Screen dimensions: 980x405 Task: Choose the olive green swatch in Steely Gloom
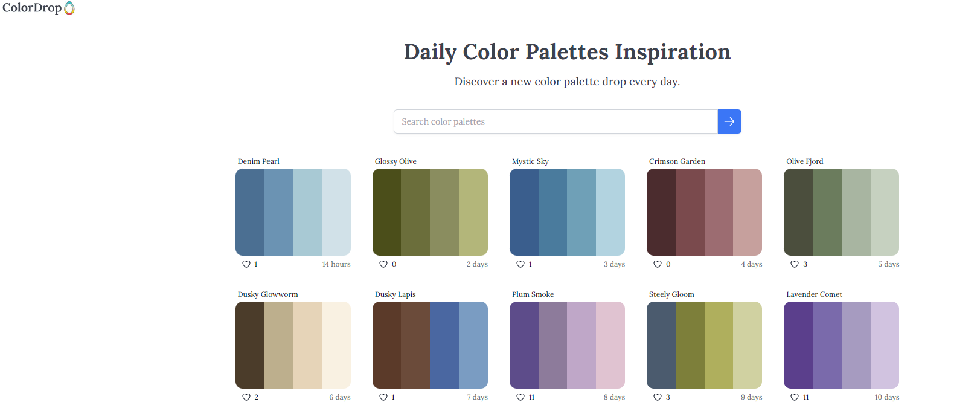tap(690, 345)
